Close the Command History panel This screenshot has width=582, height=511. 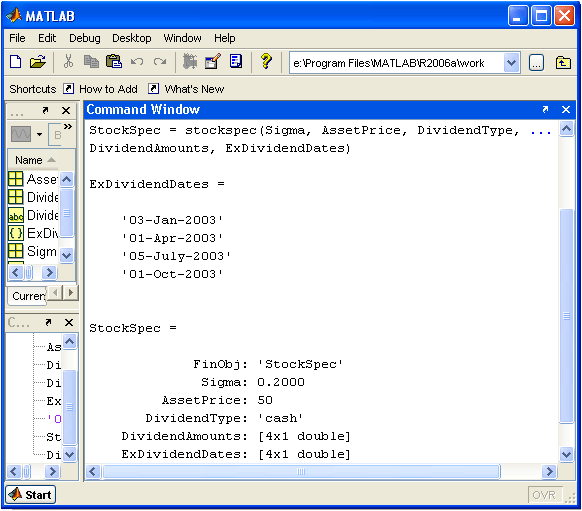69,322
